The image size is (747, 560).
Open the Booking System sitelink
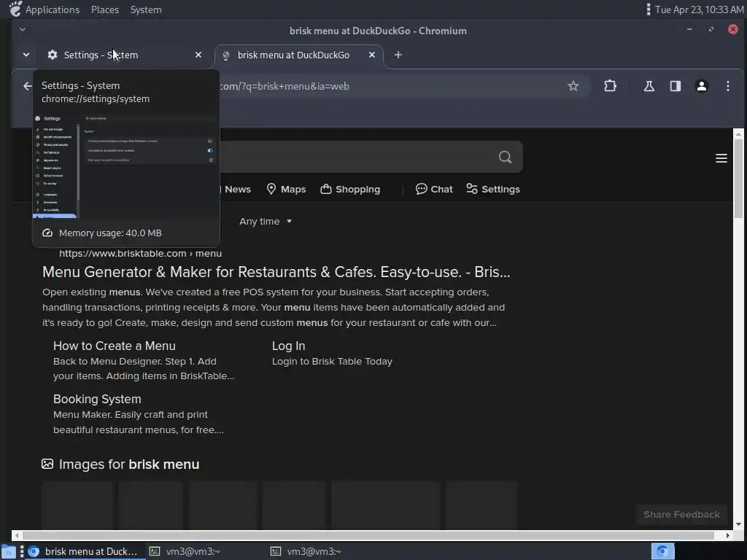coord(97,399)
